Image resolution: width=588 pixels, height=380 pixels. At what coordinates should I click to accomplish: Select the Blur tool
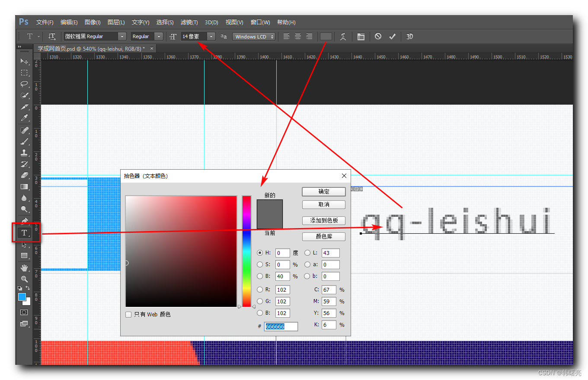coord(24,198)
